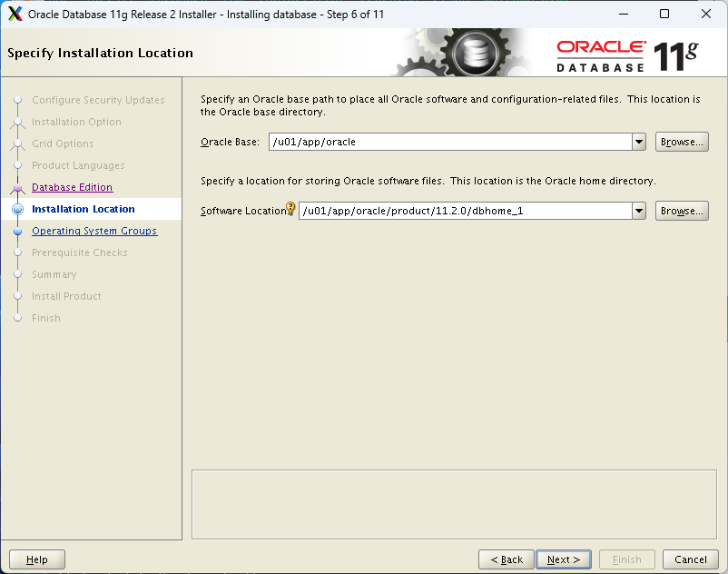Image resolution: width=728 pixels, height=574 pixels.
Task: Click the Oracle Base path input field
Action: tap(450, 142)
